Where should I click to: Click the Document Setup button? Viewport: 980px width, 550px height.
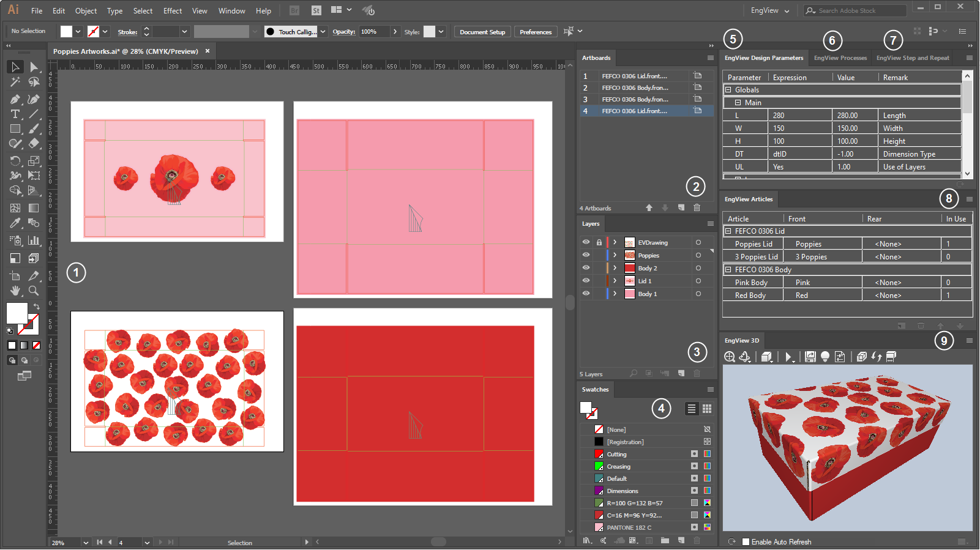point(482,32)
